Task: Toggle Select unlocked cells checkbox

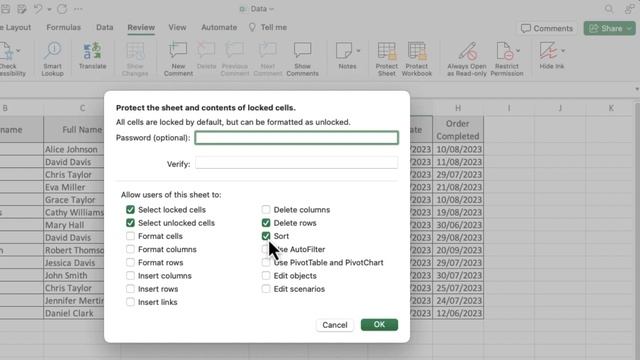Action: 130,223
